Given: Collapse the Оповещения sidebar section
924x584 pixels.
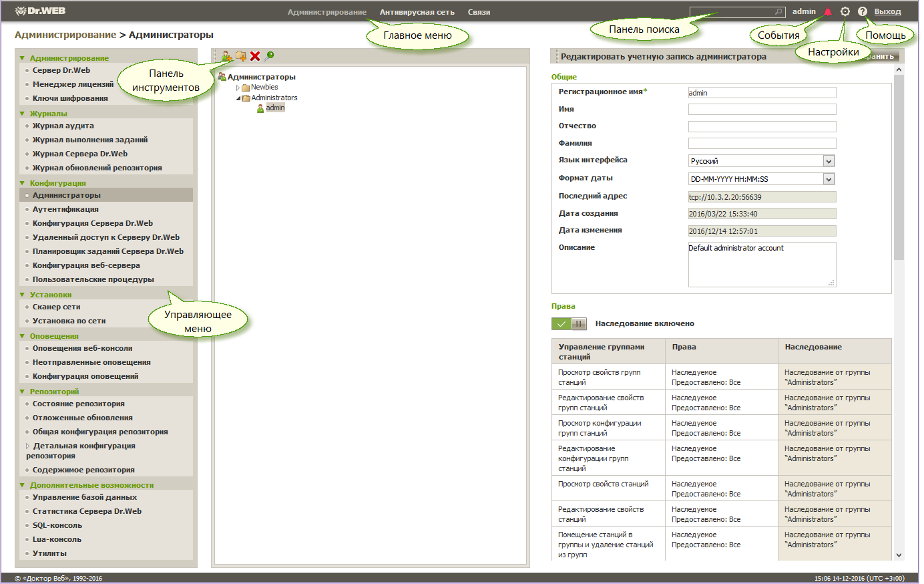Looking at the screenshot, I should [22, 336].
